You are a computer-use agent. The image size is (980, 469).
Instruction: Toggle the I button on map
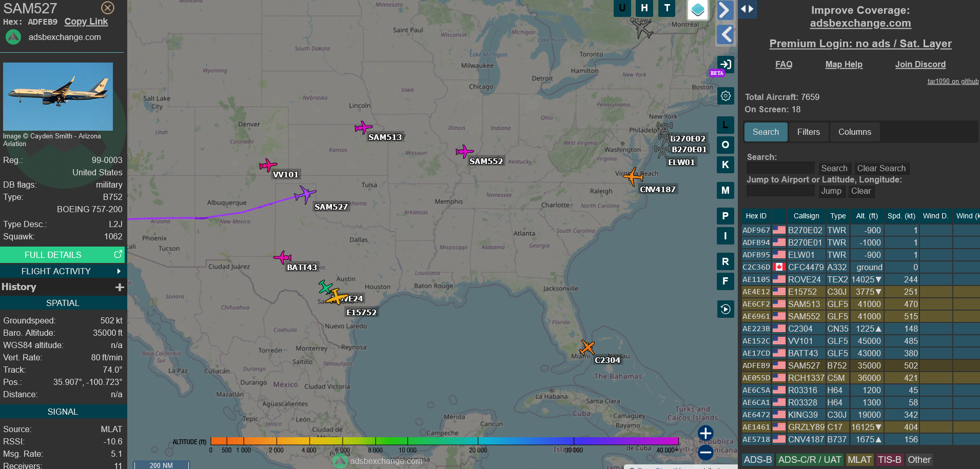[x=726, y=236]
